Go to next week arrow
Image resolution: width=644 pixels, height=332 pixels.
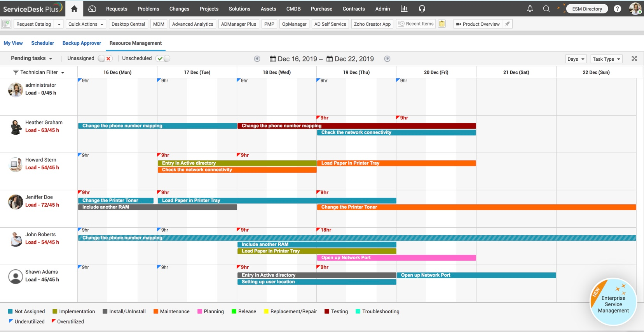point(387,59)
